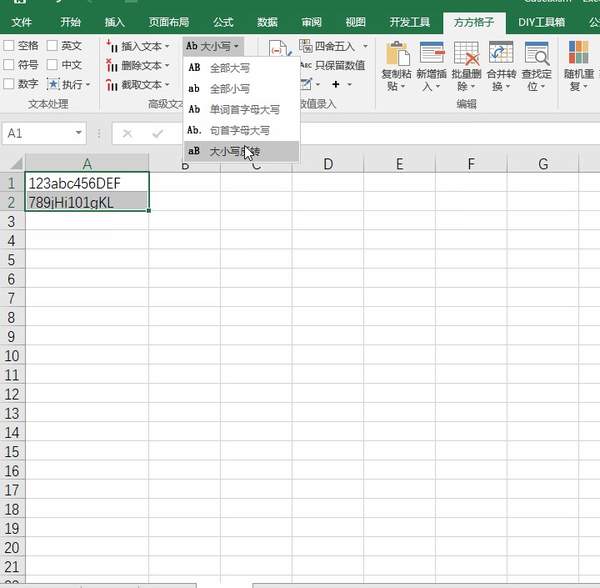Check the 数字 checkbox
This screenshot has height=588, width=600.
9,84
